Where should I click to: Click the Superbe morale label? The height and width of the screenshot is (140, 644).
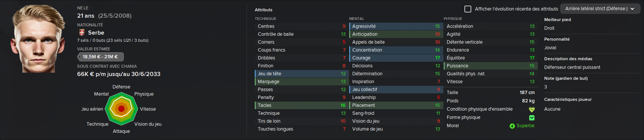point(525,126)
